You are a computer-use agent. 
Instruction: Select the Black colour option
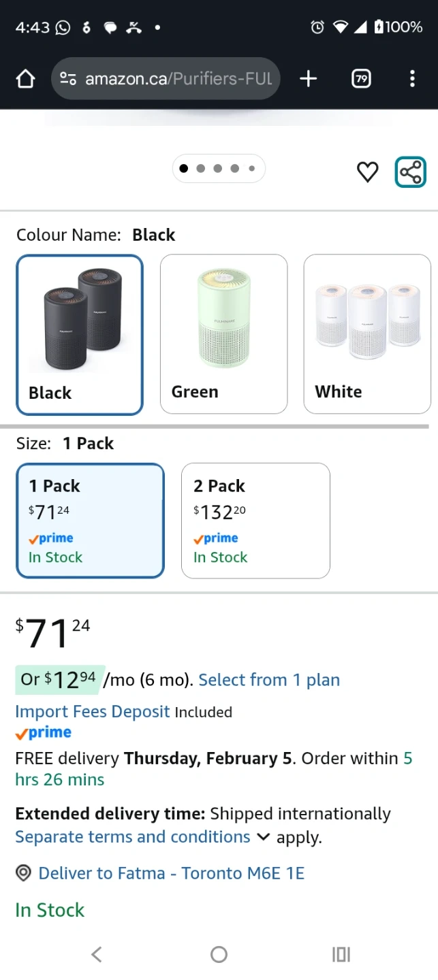(x=80, y=334)
